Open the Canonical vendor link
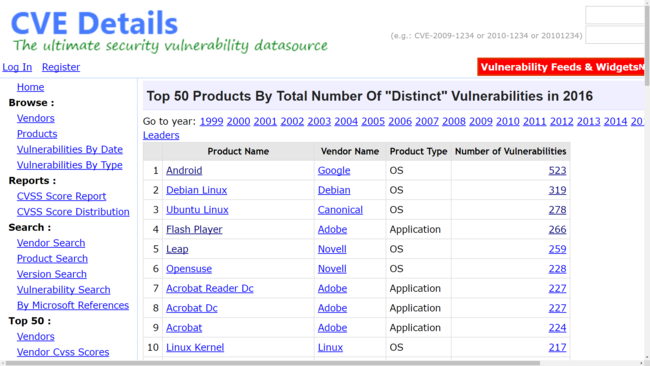Image resolution: width=650 pixels, height=366 pixels. (340, 210)
